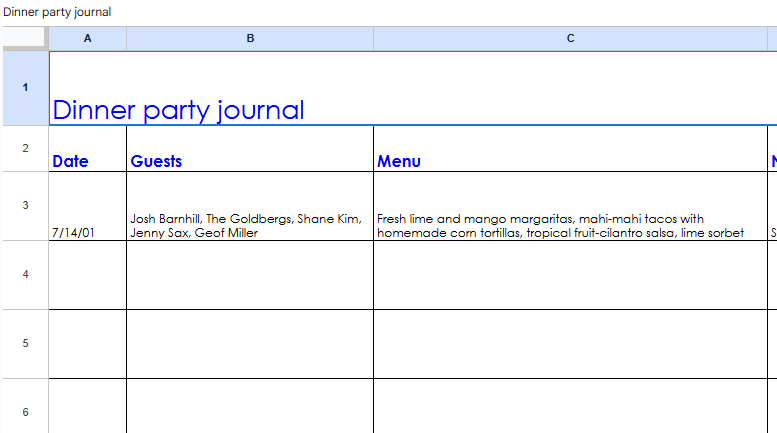Select column B header
Viewport: 777px width, 433px height.
[250, 38]
